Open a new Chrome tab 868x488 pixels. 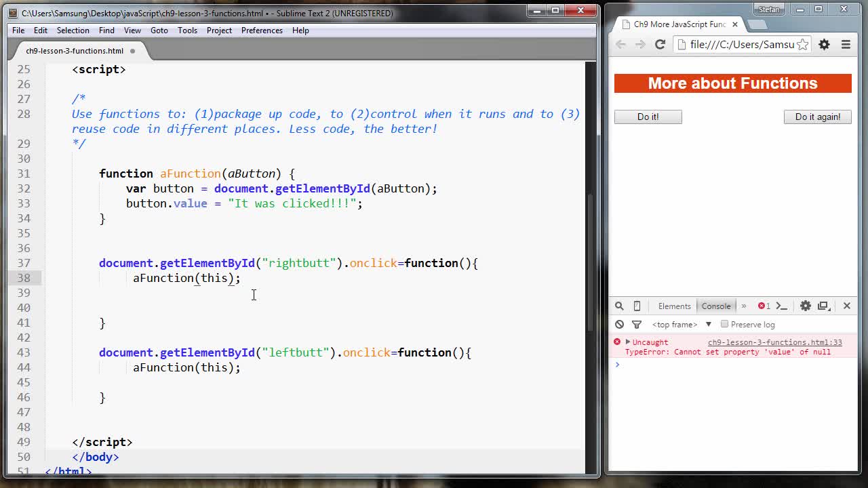point(757,24)
